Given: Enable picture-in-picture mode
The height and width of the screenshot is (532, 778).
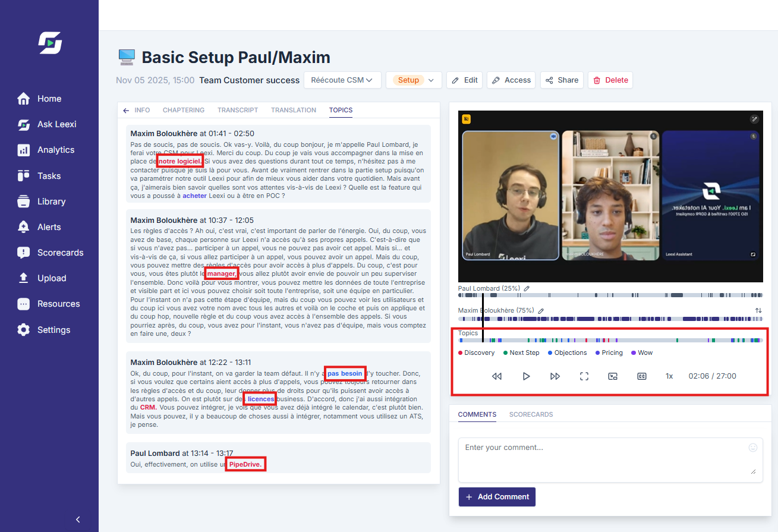Looking at the screenshot, I should point(613,376).
